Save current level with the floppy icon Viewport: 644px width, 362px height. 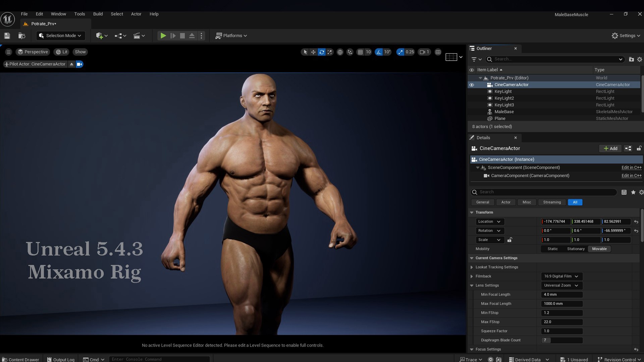point(7,36)
